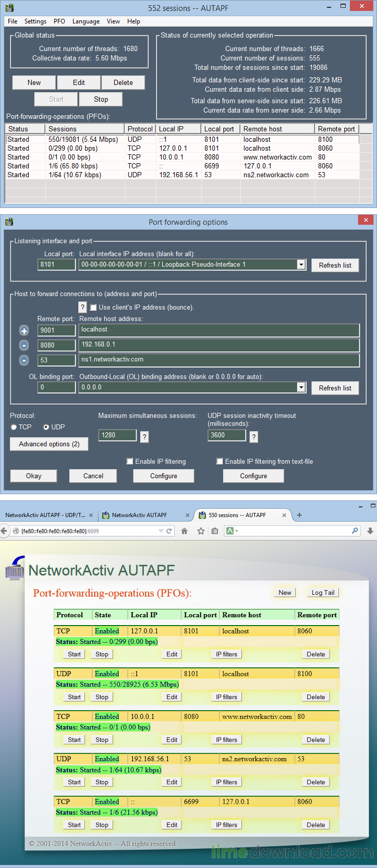Click the 'Advanced options (2)' button
This screenshot has width=377, height=868.
pos(49,444)
